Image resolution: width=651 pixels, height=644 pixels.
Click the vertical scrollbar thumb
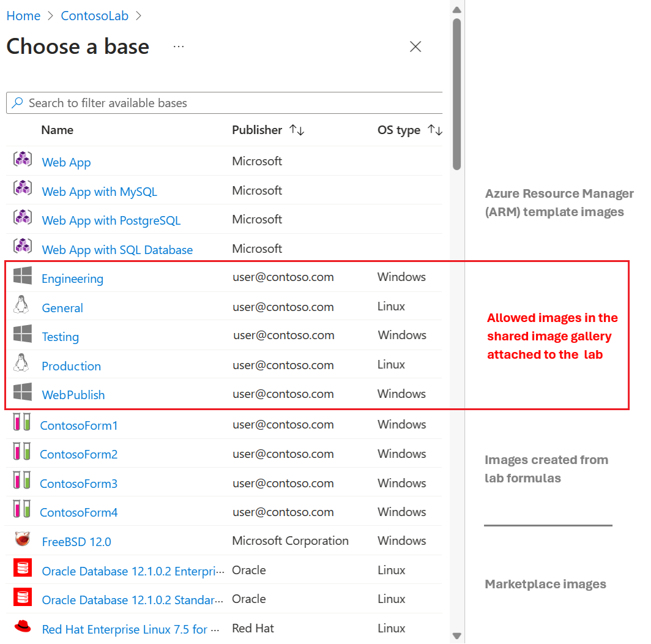click(456, 94)
